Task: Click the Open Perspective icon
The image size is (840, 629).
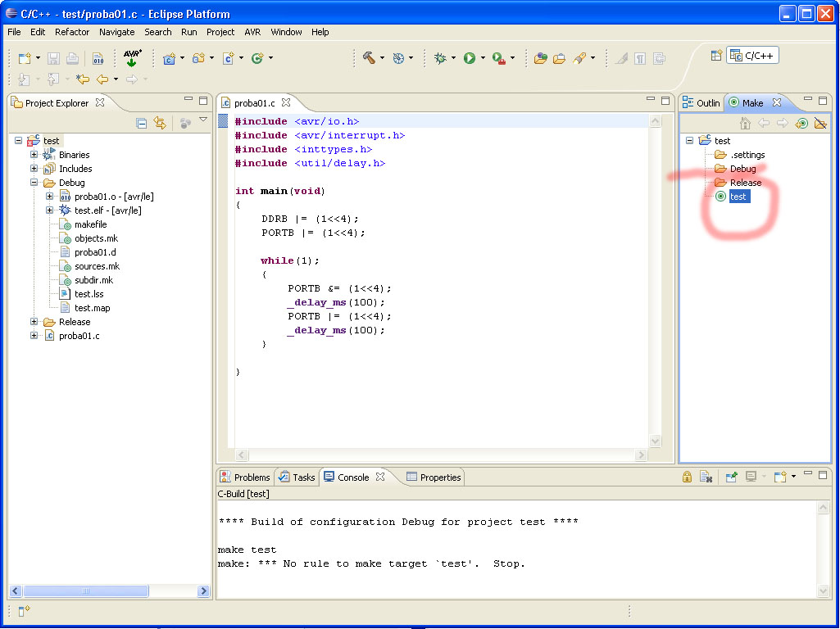Action: [716, 56]
